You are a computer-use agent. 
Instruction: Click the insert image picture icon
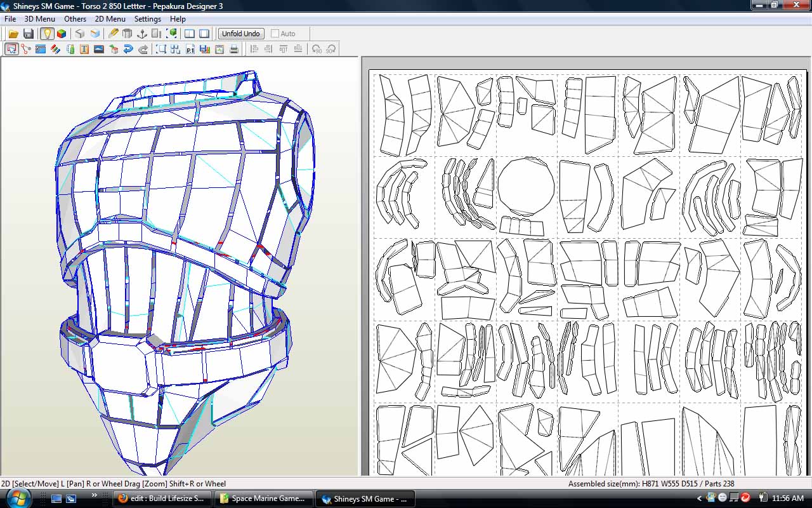pos(99,49)
